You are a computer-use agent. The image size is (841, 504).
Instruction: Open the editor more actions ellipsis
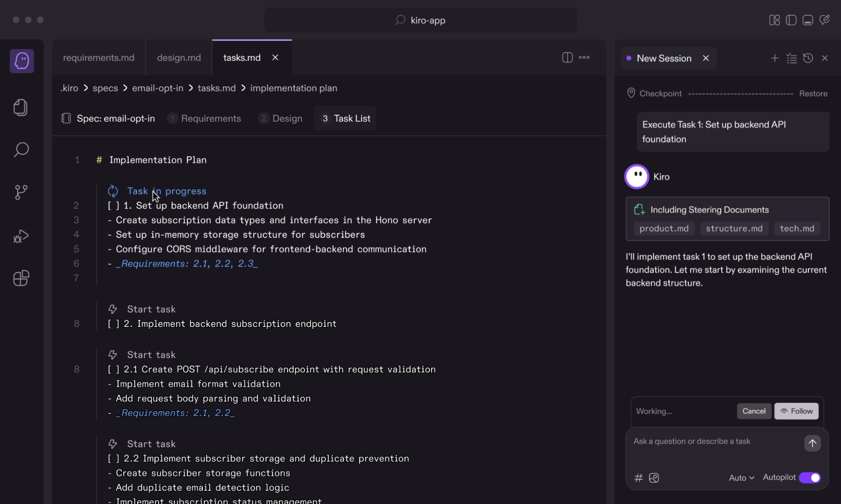(x=584, y=57)
